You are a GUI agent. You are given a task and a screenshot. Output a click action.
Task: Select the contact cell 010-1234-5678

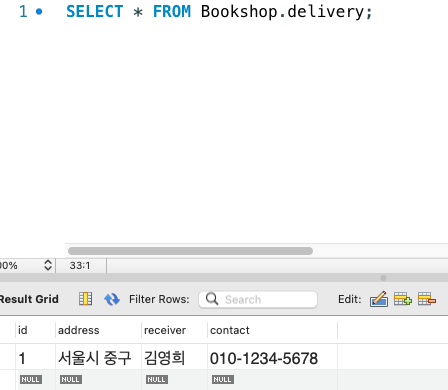[x=272, y=358]
